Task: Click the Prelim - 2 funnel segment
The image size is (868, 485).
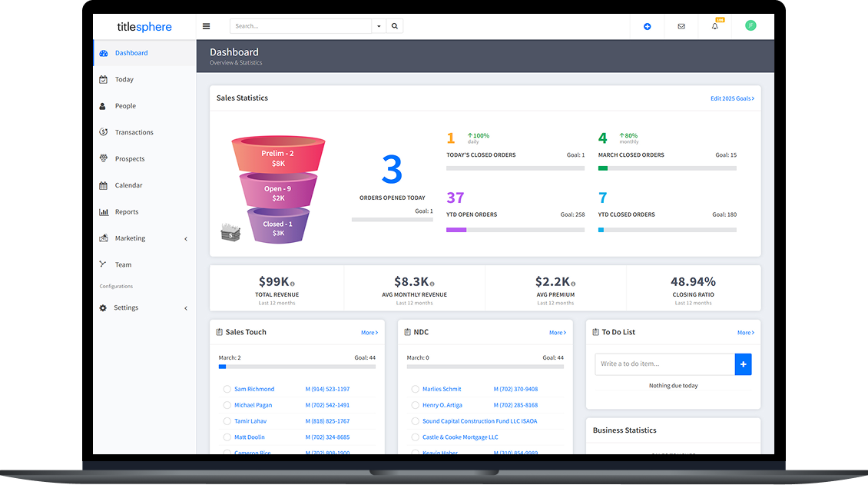Action: [278, 155]
